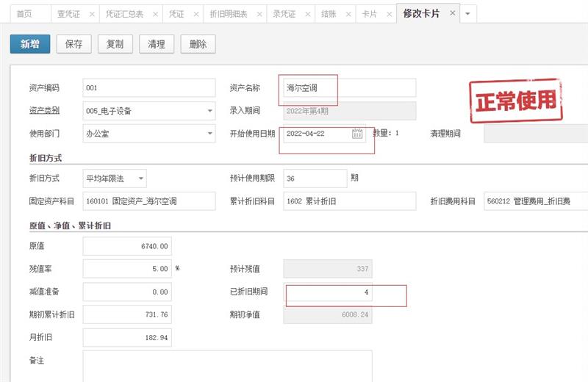Viewport: 588px width, 382px height.
Task: Click the 资产名称 field containing 海尔空调
Action: click(349, 88)
